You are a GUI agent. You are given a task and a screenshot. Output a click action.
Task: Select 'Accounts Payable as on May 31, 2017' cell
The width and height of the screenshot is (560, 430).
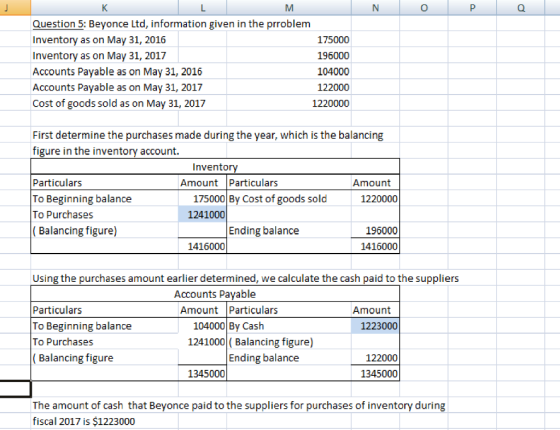[x=117, y=88]
